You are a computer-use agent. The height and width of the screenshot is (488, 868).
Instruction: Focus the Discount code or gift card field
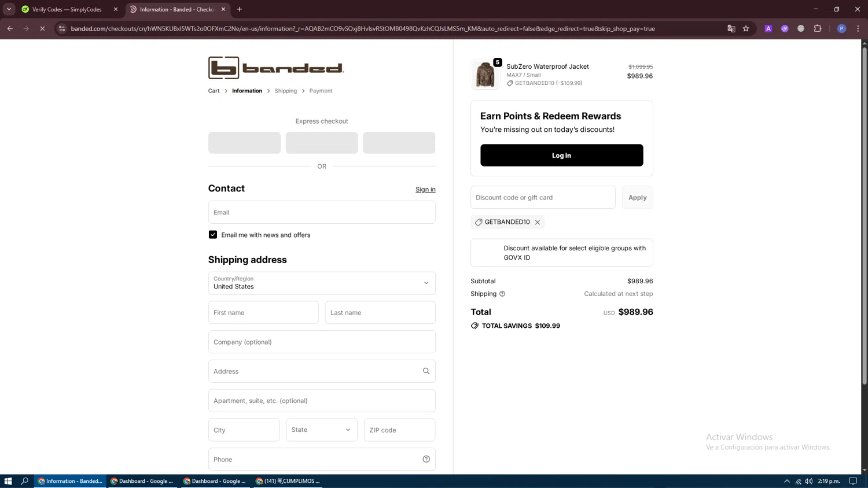point(543,197)
